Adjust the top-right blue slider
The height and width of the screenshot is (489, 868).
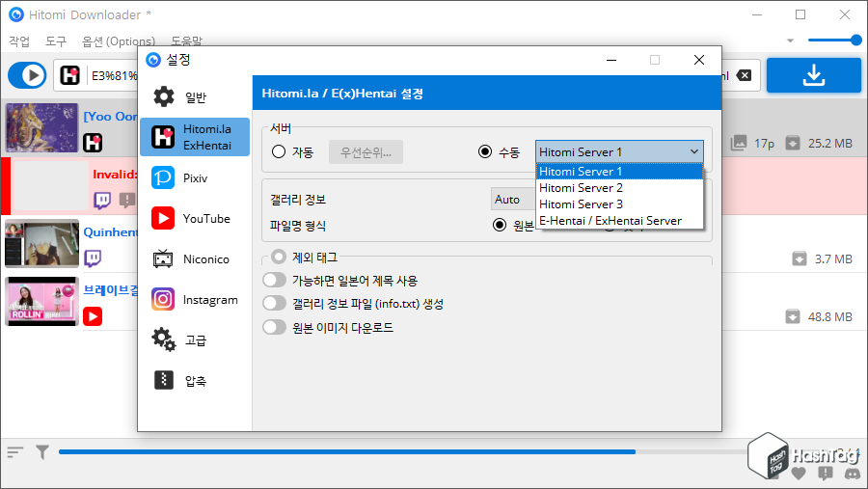click(x=835, y=40)
